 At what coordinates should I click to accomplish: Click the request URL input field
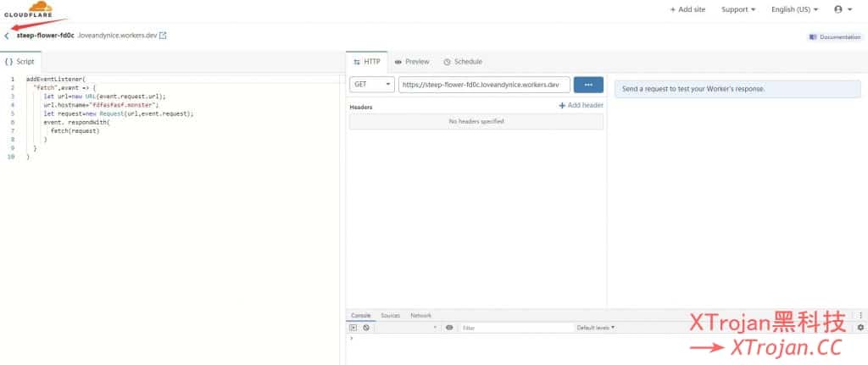(x=484, y=85)
